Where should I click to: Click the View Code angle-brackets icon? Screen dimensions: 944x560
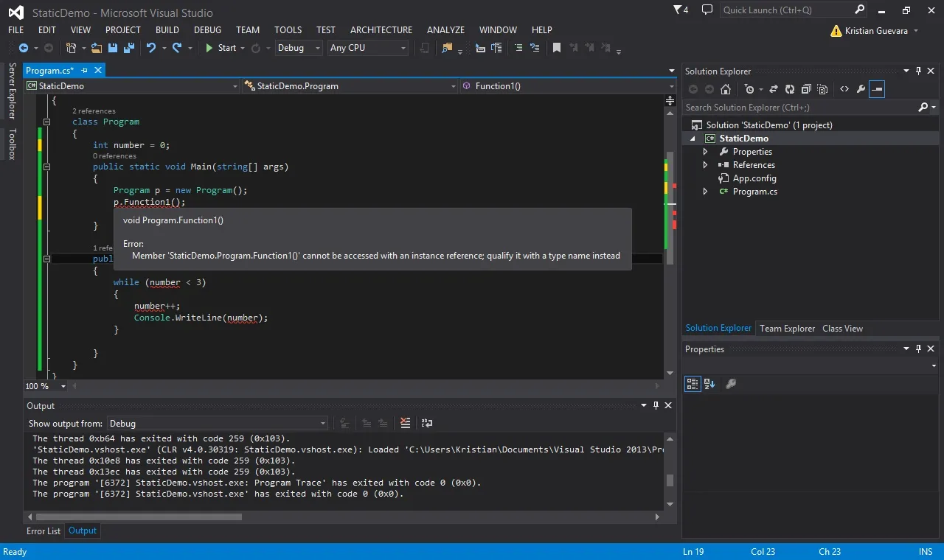844,89
